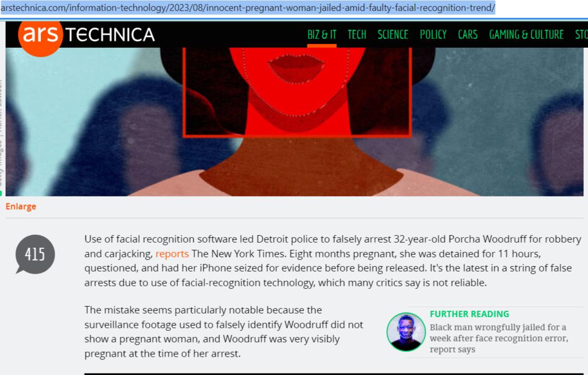Open the Further Reading circular thumbnail
The width and height of the screenshot is (588, 375).
tap(406, 332)
